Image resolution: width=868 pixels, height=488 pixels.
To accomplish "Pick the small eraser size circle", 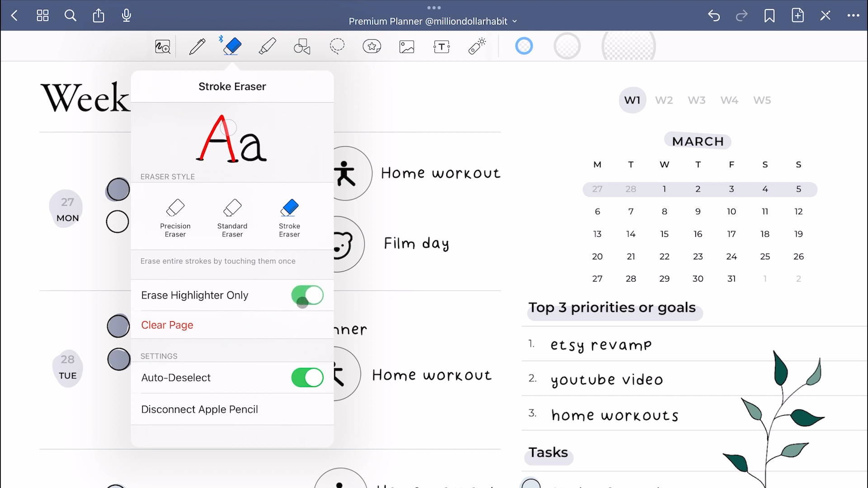I will [x=524, y=46].
